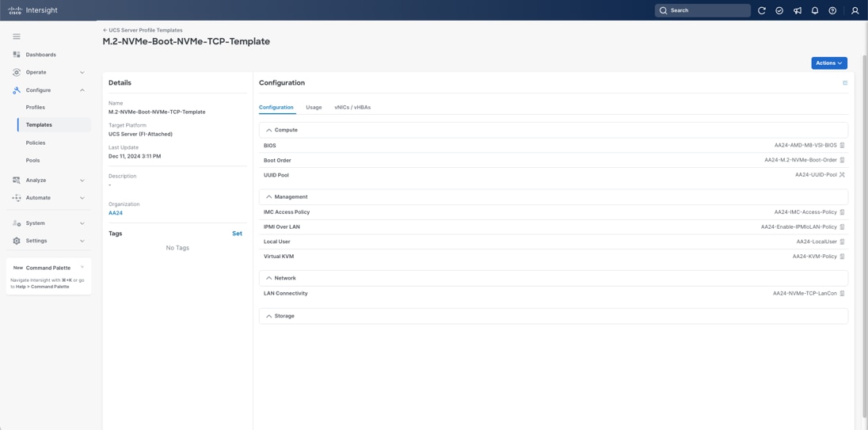
Task: Click the refresh icon in header
Action: point(762,10)
